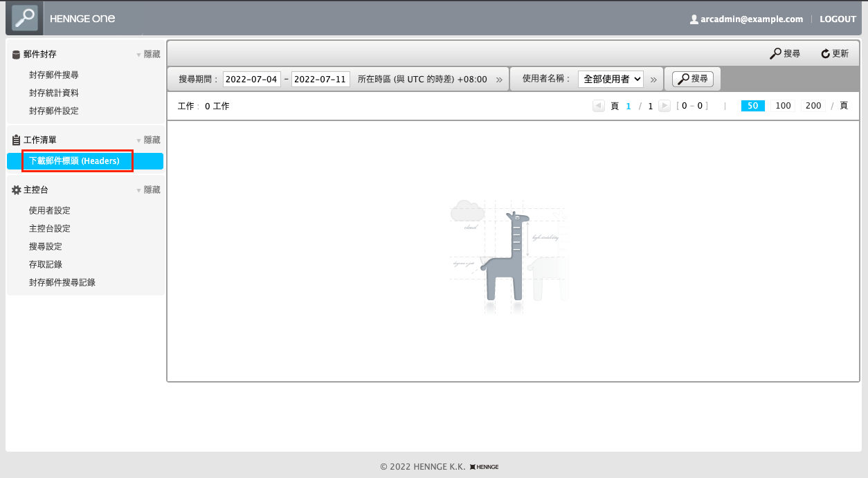The width and height of the screenshot is (868, 478).
Task: Show 200 items per page
Action: (813, 106)
